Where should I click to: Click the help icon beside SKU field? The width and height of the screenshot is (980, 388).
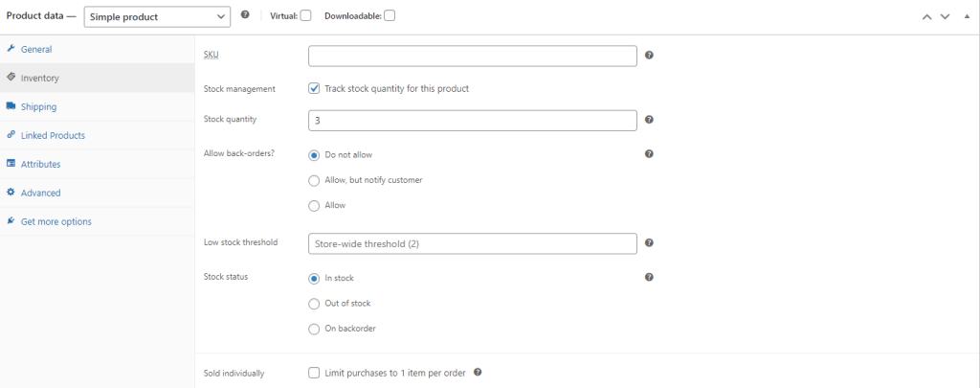coord(649,56)
